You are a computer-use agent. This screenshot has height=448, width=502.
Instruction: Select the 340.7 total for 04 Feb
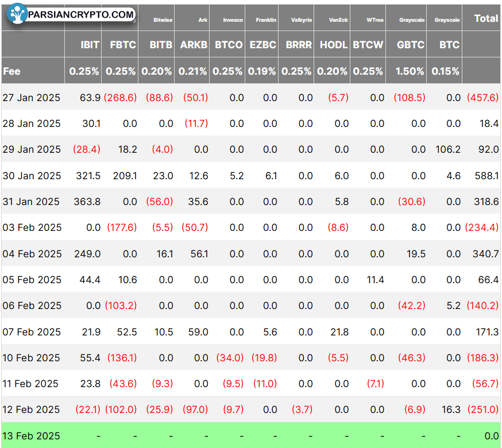tap(486, 254)
